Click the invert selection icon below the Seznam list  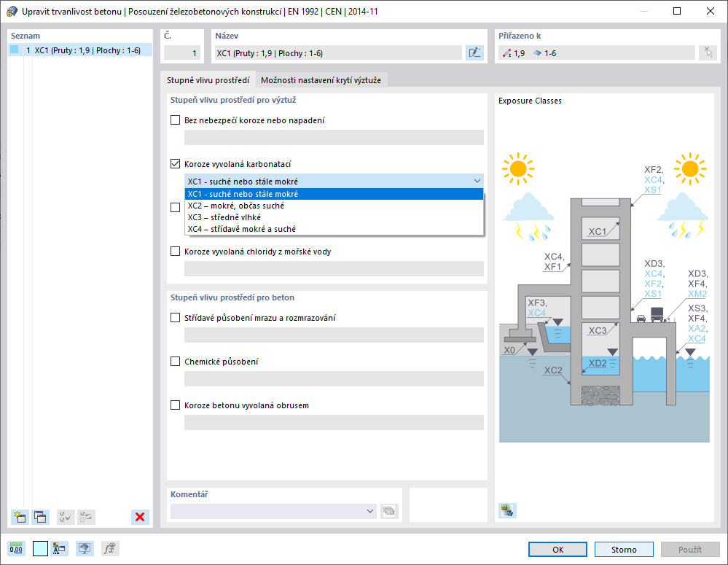pos(86,517)
